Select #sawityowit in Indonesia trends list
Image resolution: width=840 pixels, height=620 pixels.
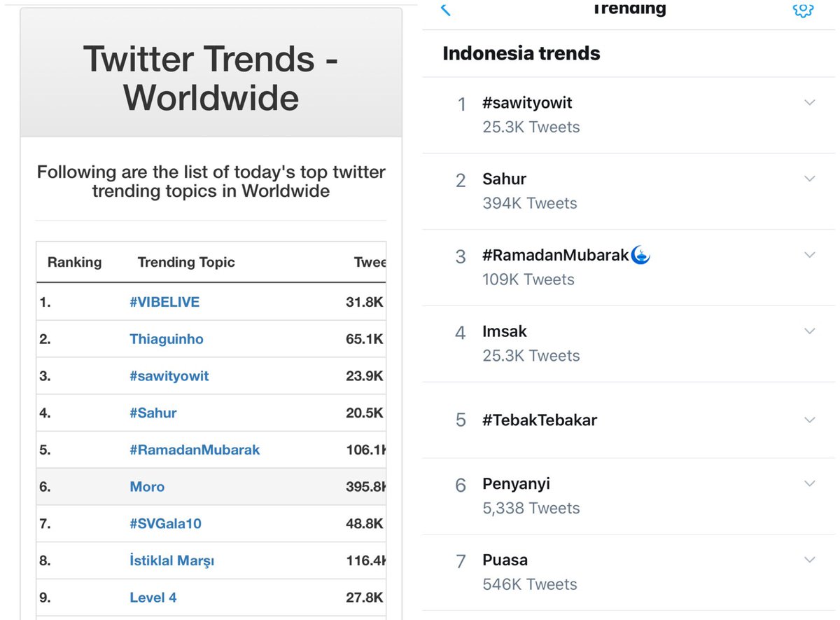tap(527, 103)
